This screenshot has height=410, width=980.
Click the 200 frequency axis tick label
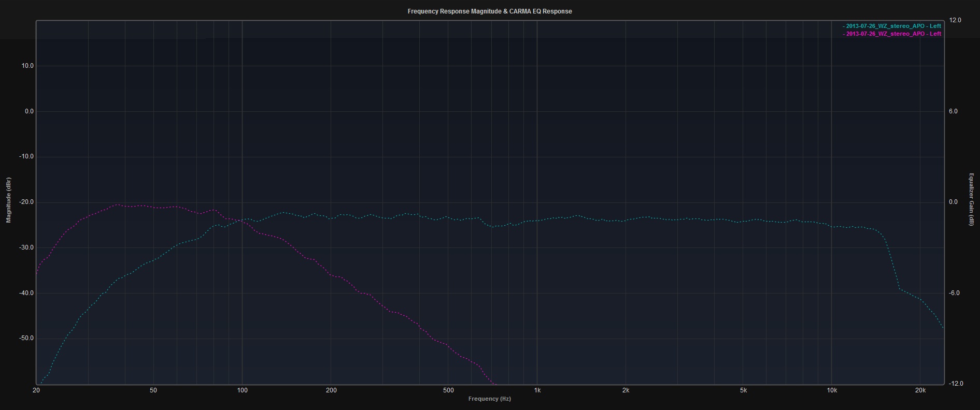click(x=331, y=390)
